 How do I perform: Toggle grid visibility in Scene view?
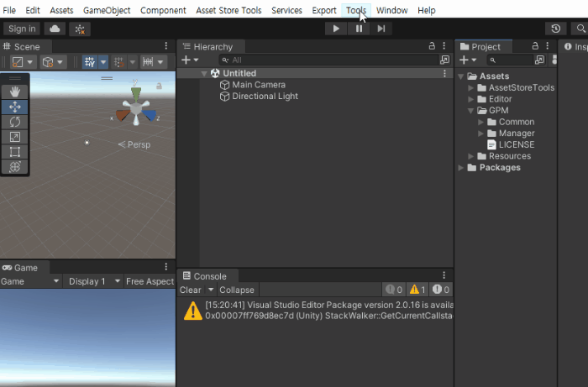pos(90,62)
